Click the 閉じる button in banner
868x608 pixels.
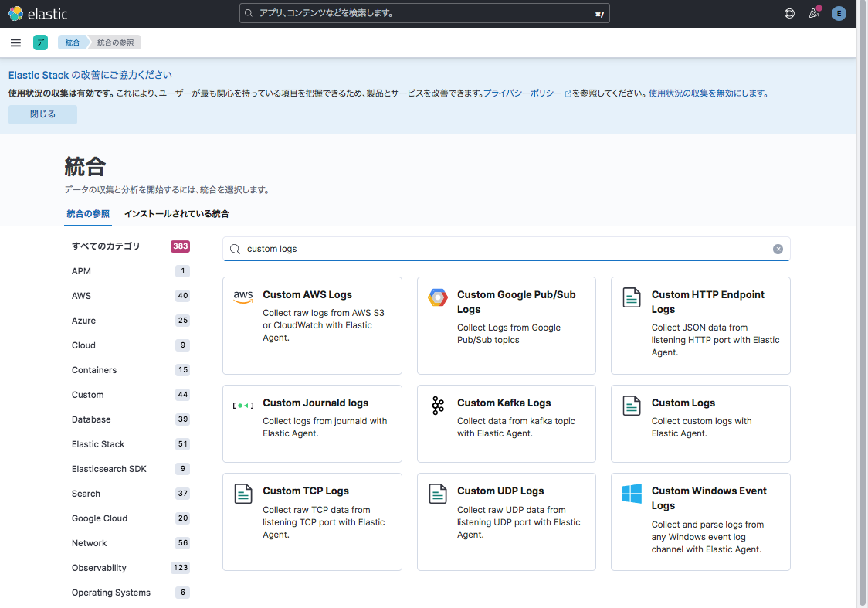point(42,114)
